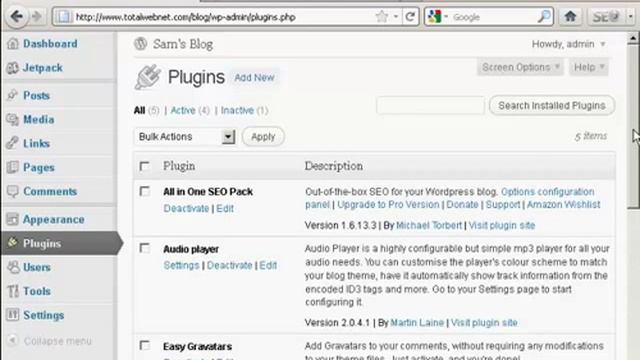Toggle the select-all checkbox in header
Viewport: 640px width, 360px height.
pos(144,166)
